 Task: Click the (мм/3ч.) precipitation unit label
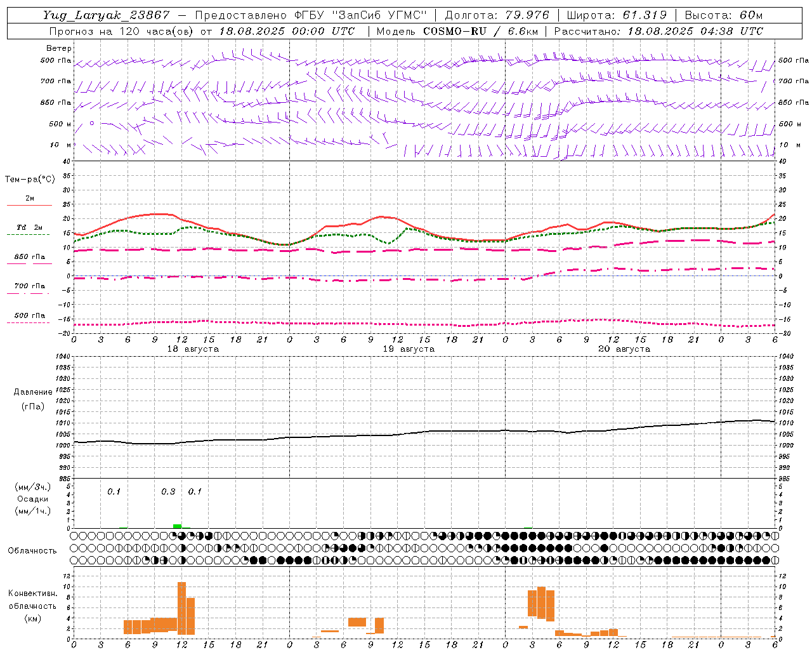pyautogui.click(x=32, y=487)
